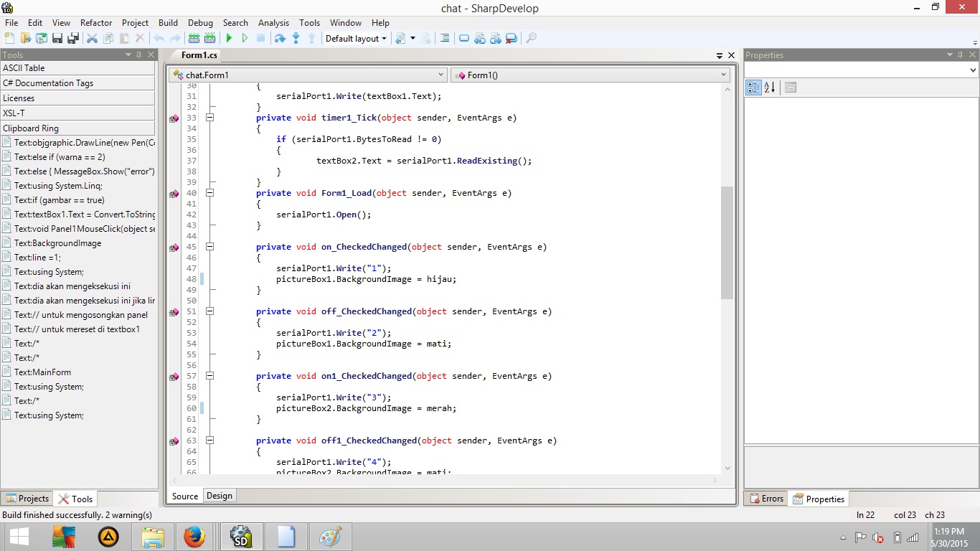Collapse the on1_CheckedChanged method fold
This screenshot has width=980, height=551.
pyautogui.click(x=209, y=376)
